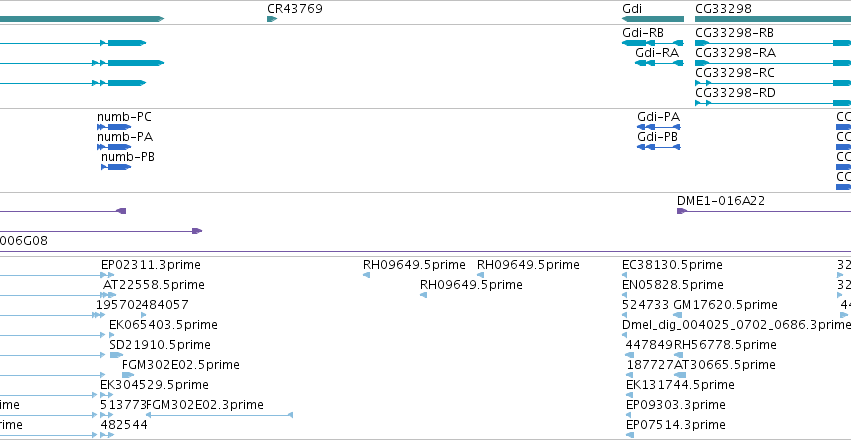This screenshot has height=440, width=851.
Task: Click the Gdi-RA transcript glyph
Action: [x=659, y=63]
